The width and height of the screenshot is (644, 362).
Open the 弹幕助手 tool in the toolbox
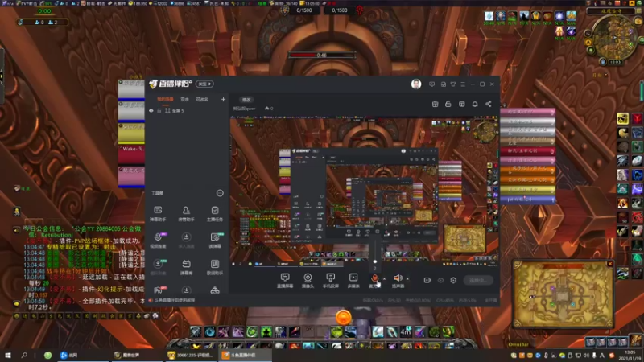coord(158,213)
